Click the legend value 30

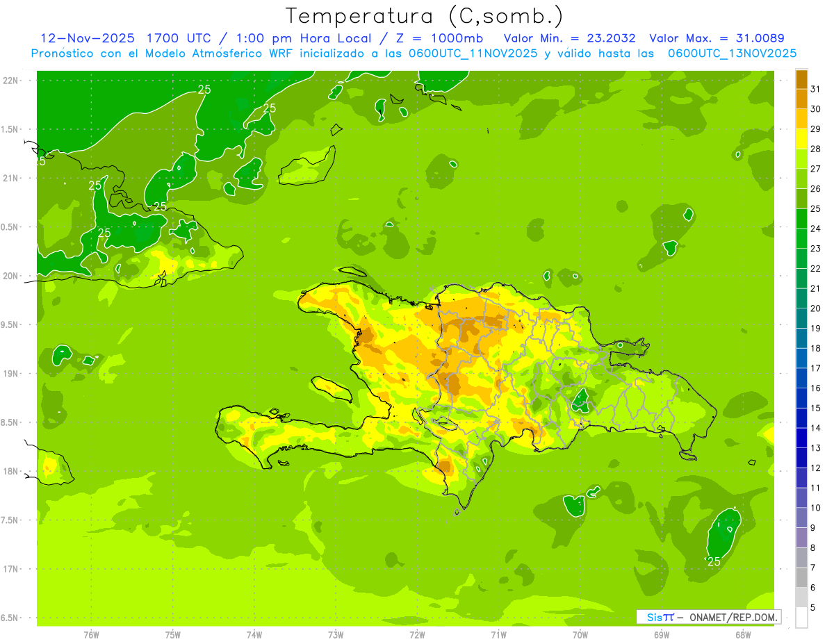(x=815, y=109)
